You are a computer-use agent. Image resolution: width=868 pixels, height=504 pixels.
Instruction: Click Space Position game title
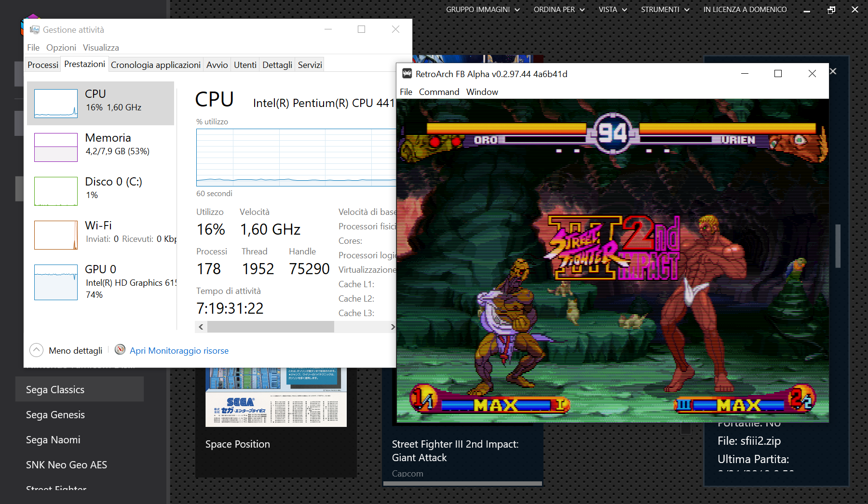pyautogui.click(x=237, y=444)
